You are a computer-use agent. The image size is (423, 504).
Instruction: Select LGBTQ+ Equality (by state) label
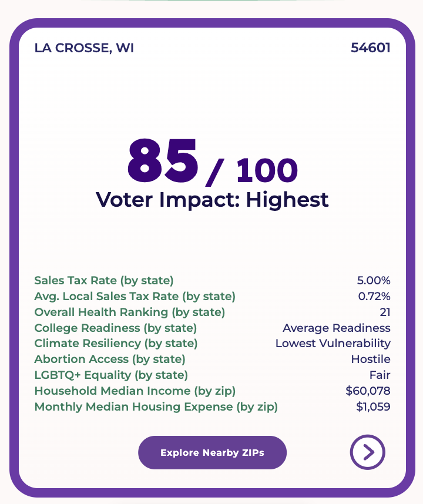point(111,375)
